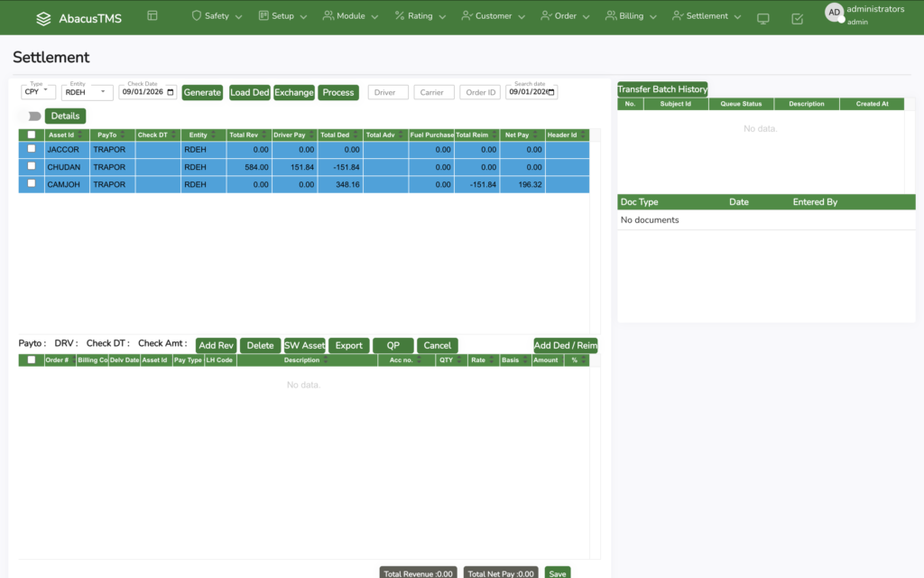Click the AD user avatar
924x578 pixels.
point(834,13)
